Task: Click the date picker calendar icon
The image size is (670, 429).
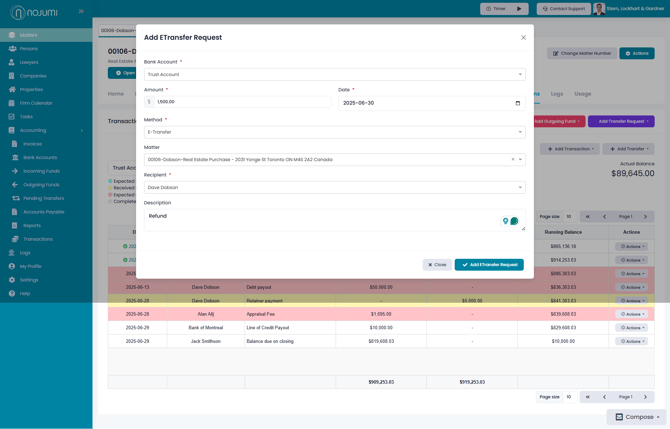Action: (517, 103)
